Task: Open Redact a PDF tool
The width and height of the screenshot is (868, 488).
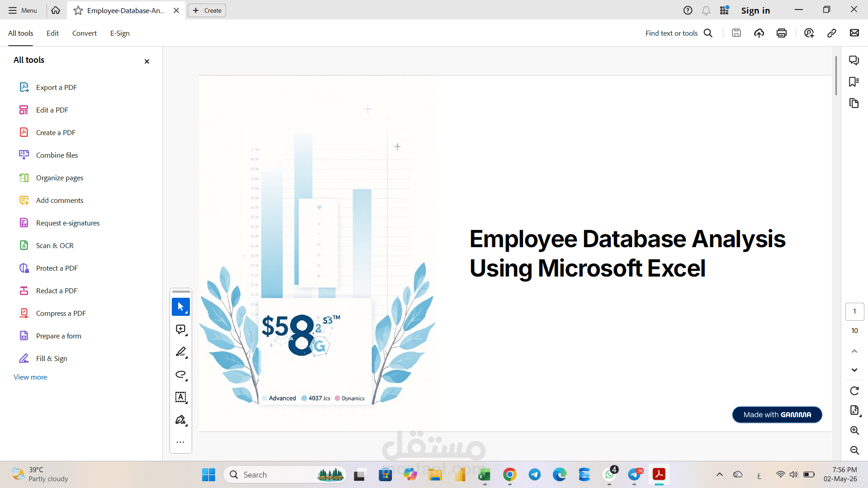Action: (48, 291)
